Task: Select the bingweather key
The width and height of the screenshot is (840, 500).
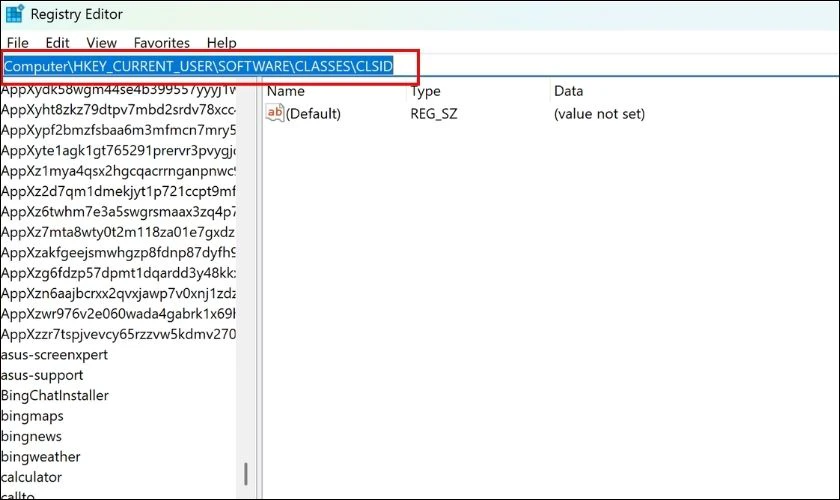Action: 41,457
